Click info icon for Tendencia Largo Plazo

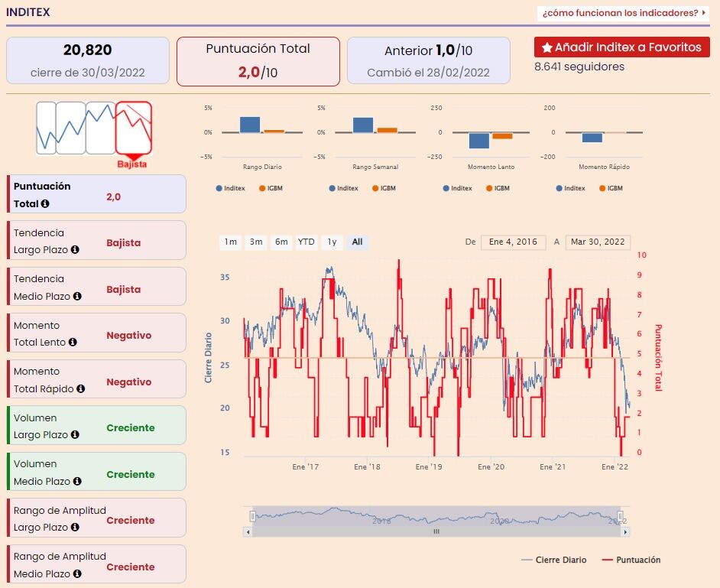coord(75,249)
